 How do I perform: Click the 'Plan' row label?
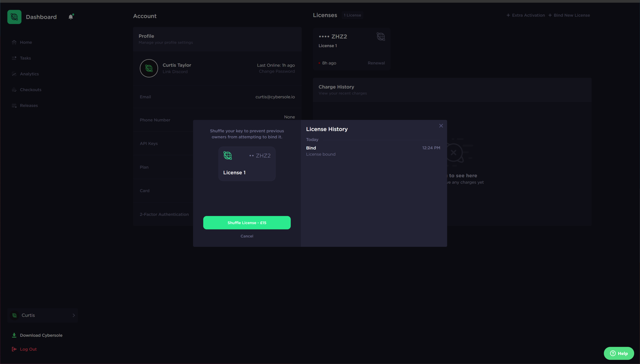click(x=144, y=167)
